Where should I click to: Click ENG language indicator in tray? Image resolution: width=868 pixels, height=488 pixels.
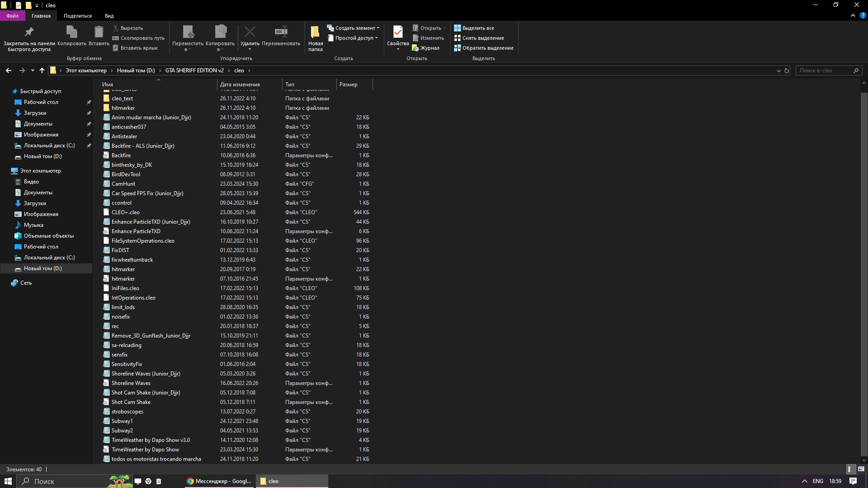tap(818, 481)
